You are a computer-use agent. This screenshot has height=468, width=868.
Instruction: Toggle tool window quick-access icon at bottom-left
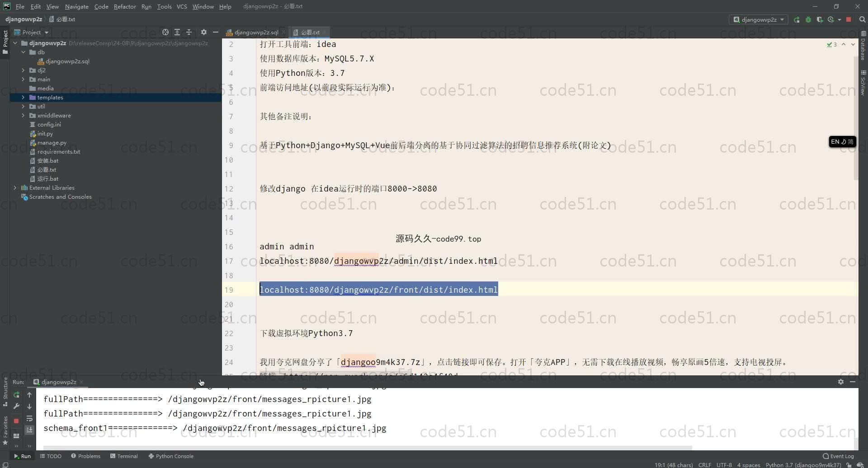[5, 464]
